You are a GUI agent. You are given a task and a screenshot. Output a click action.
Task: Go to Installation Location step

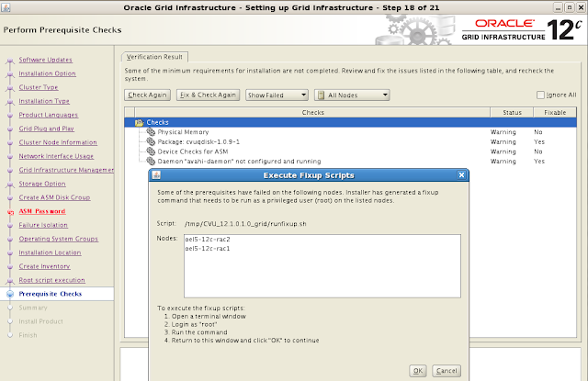(x=50, y=252)
